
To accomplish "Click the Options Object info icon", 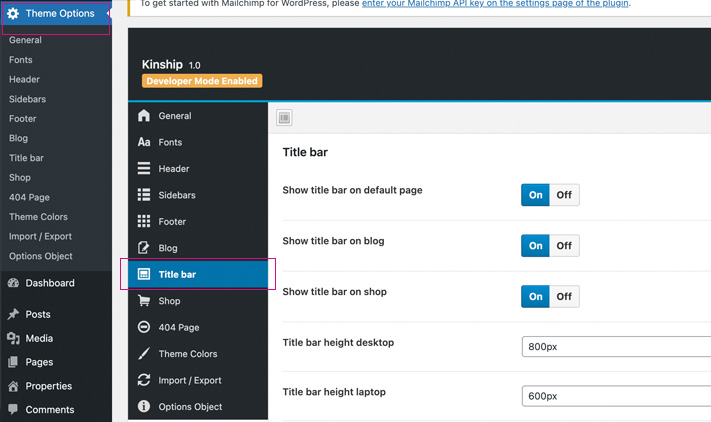I will [x=144, y=406].
